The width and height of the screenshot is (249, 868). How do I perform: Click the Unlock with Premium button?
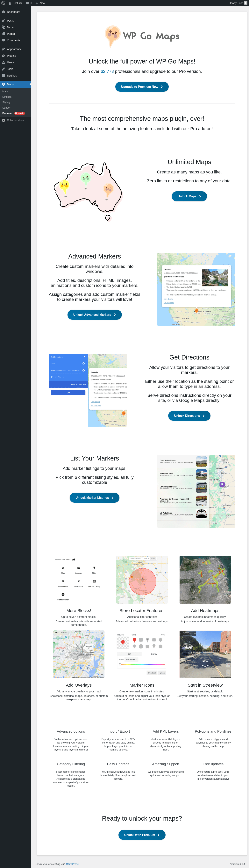(142, 835)
